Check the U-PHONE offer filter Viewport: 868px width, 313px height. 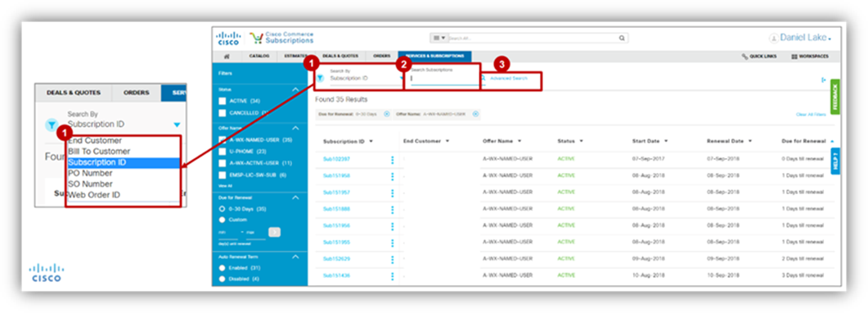222,152
